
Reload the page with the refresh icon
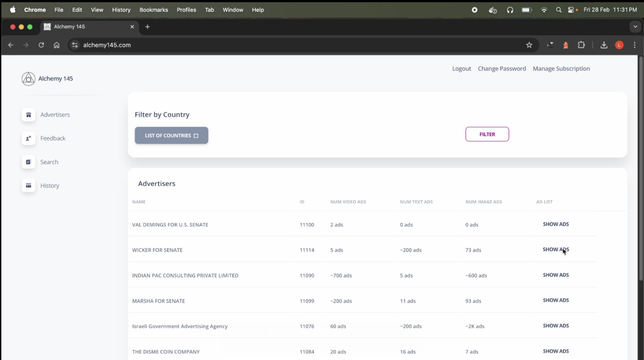click(x=41, y=45)
